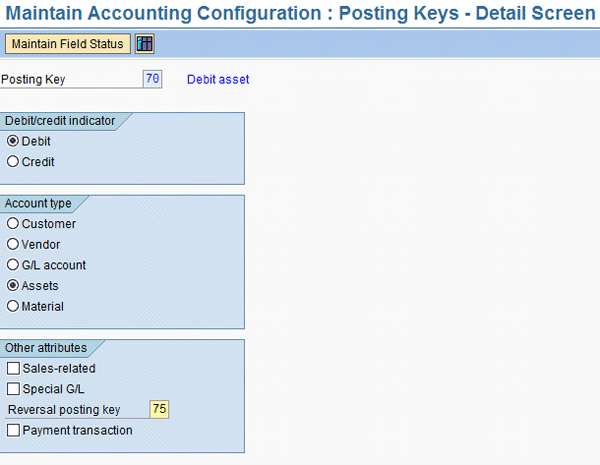Select the Debit radio button

(x=13, y=141)
